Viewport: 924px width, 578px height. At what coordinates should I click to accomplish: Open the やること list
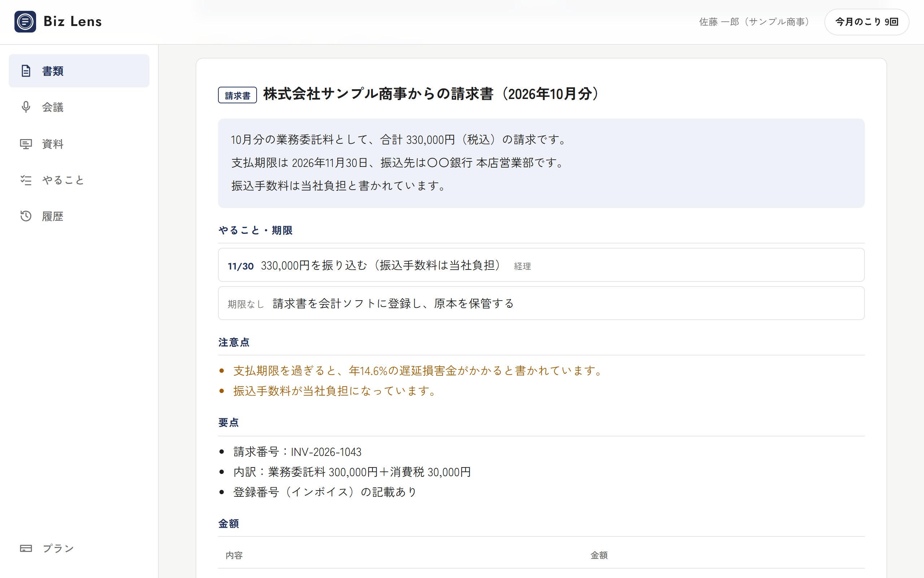pyautogui.click(x=79, y=180)
